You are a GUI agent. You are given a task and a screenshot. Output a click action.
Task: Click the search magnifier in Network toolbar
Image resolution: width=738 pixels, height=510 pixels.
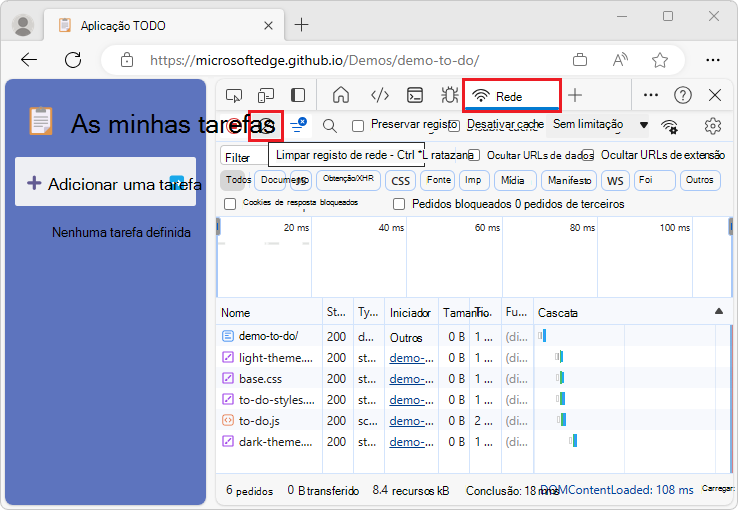[x=329, y=126]
